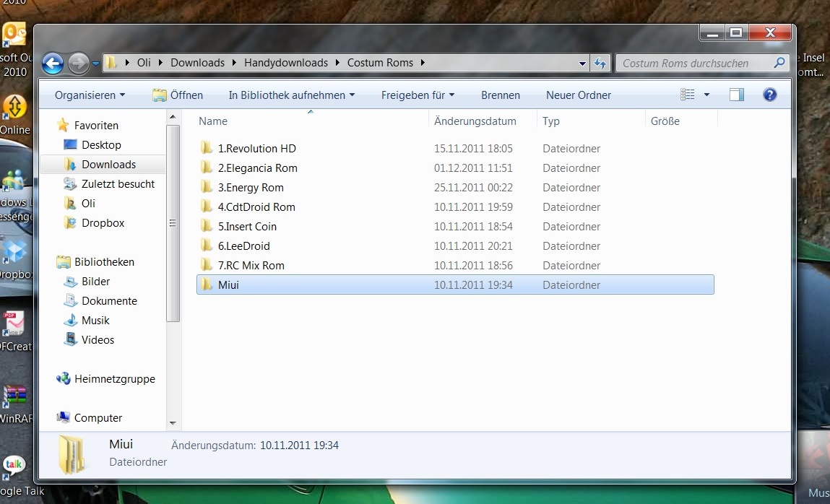The width and height of the screenshot is (830, 504).
Task: Click folder icon beside 1.Revolution HD
Action: point(207,148)
